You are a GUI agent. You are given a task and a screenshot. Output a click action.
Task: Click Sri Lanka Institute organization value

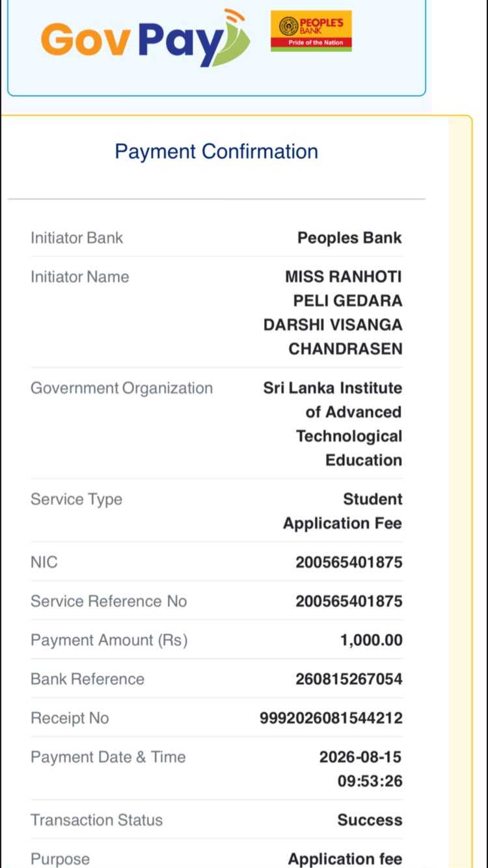click(x=332, y=424)
